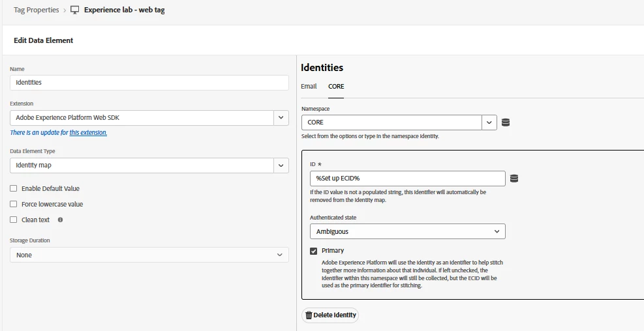Click the trash icon on Delete Identity
The height and width of the screenshot is (331, 644).
click(x=309, y=315)
